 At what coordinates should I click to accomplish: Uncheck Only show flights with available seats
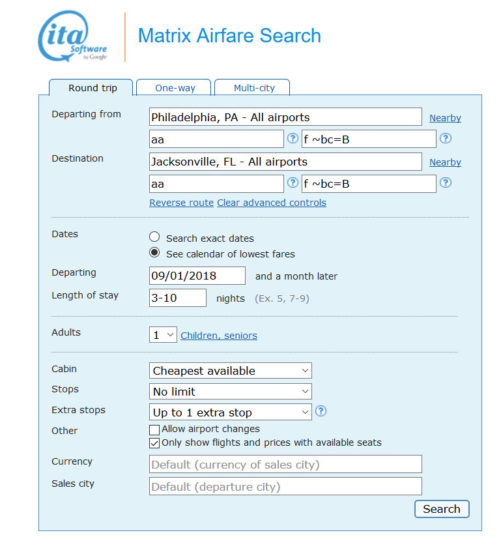[x=154, y=443]
